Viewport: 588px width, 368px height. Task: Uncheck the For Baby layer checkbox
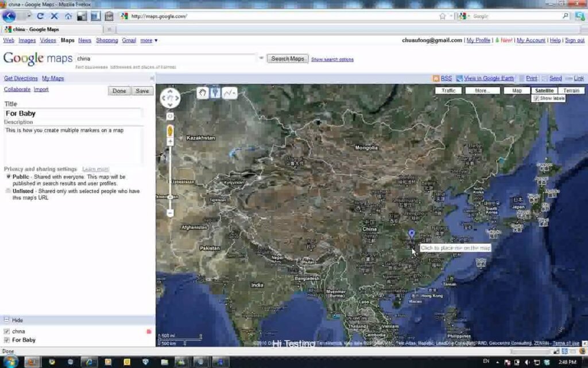point(6,340)
